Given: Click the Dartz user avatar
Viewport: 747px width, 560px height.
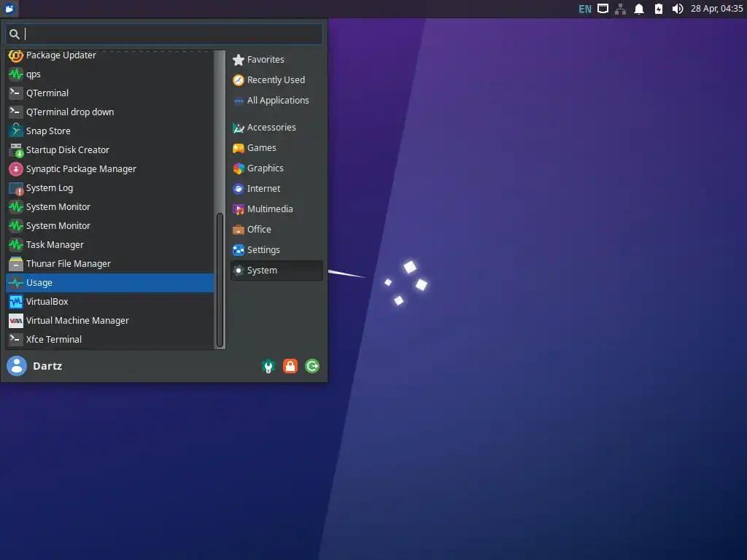Looking at the screenshot, I should pyautogui.click(x=17, y=366).
